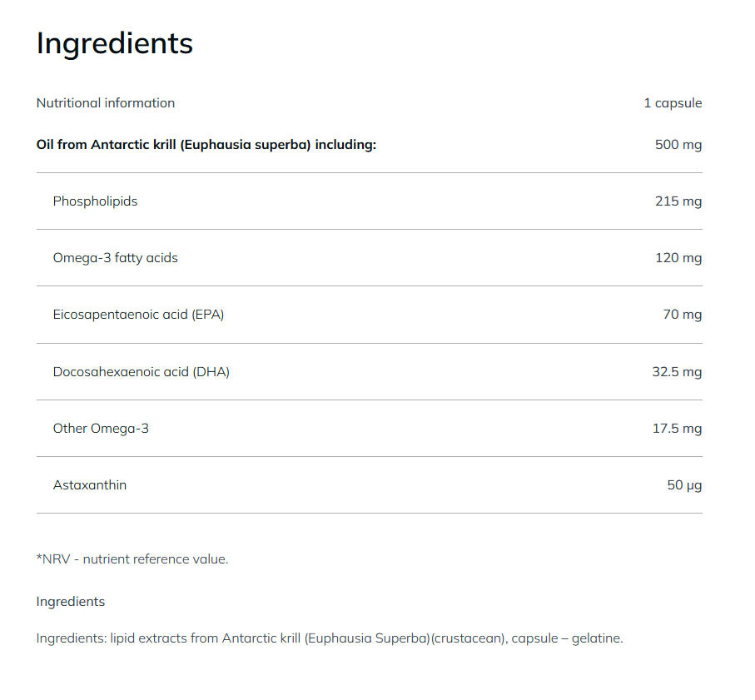755x700 pixels.
Task: Select the Other Omega-3 row label
Action: (101, 429)
